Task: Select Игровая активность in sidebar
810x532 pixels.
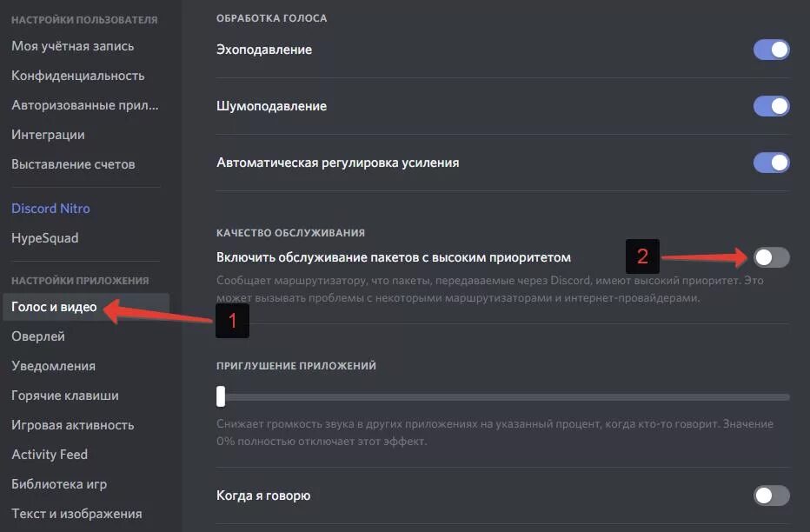Action: click(x=73, y=424)
